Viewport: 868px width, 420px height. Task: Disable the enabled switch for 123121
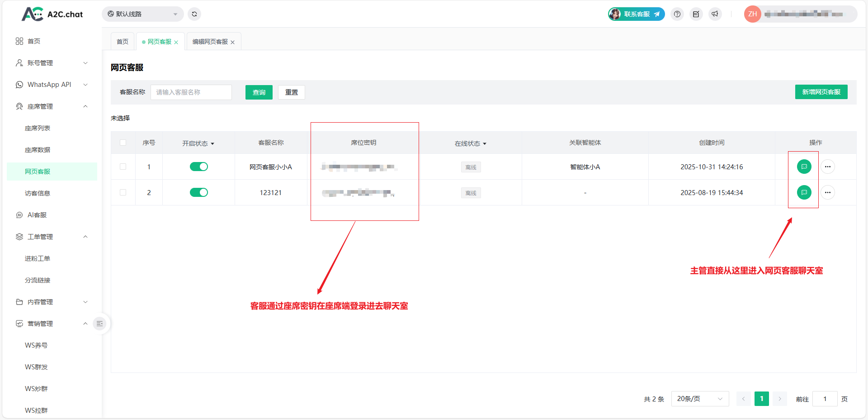tap(198, 192)
